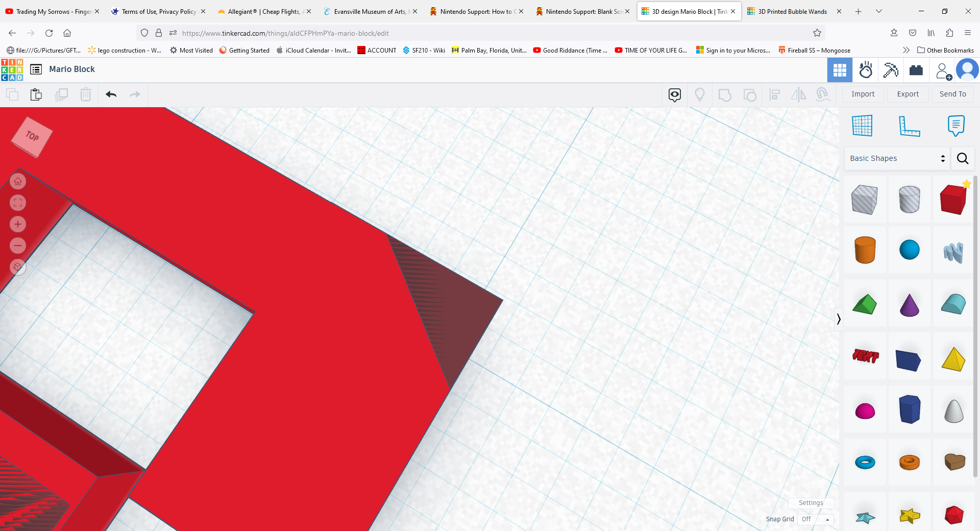Switch to the 3D Printed Bubble Wands tab
Viewport: 980px width, 531px height.
point(789,11)
